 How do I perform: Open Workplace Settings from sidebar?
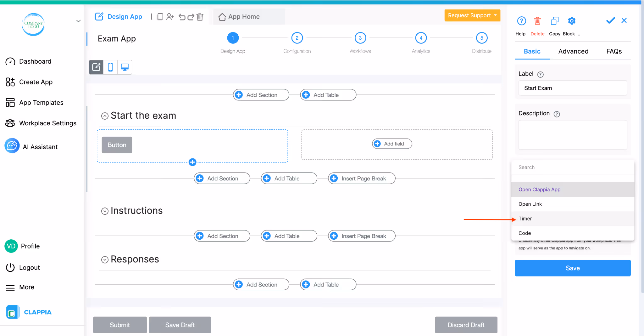point(41,123)
